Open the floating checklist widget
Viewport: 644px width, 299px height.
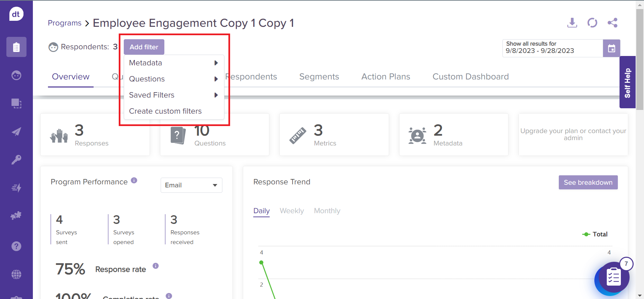point(613,278)
